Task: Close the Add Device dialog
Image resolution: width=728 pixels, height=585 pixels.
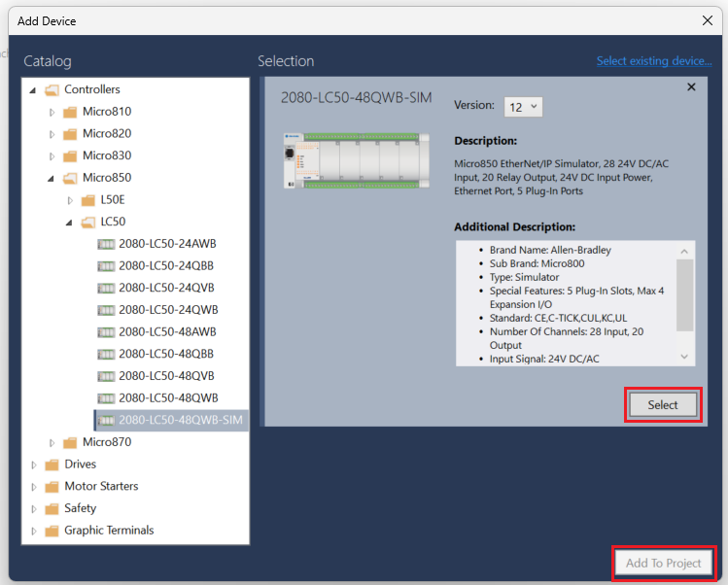Action: click(708, 20)
